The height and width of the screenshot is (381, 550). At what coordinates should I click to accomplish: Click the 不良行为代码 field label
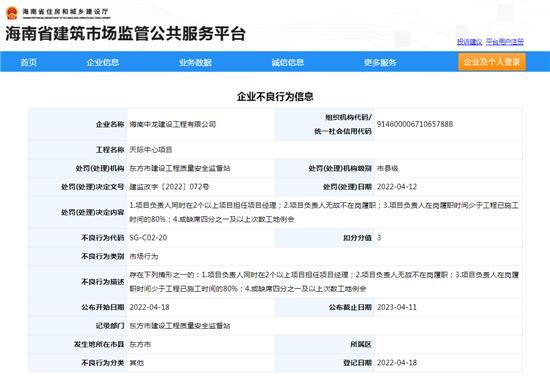[x=102, y=238]
